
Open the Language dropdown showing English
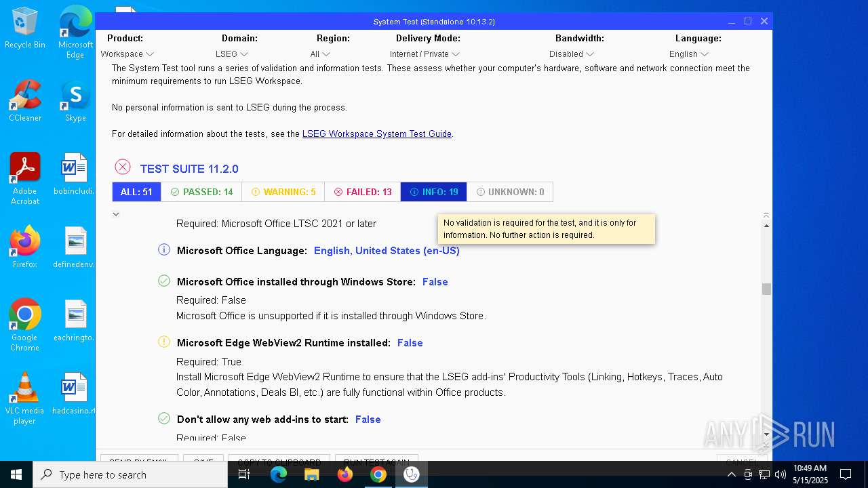689,54
